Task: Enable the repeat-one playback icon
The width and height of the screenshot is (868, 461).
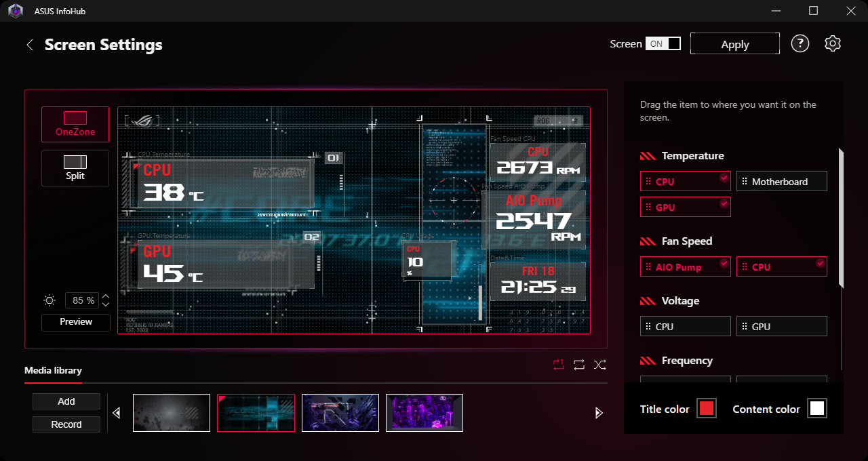Action: coord(558,365)
